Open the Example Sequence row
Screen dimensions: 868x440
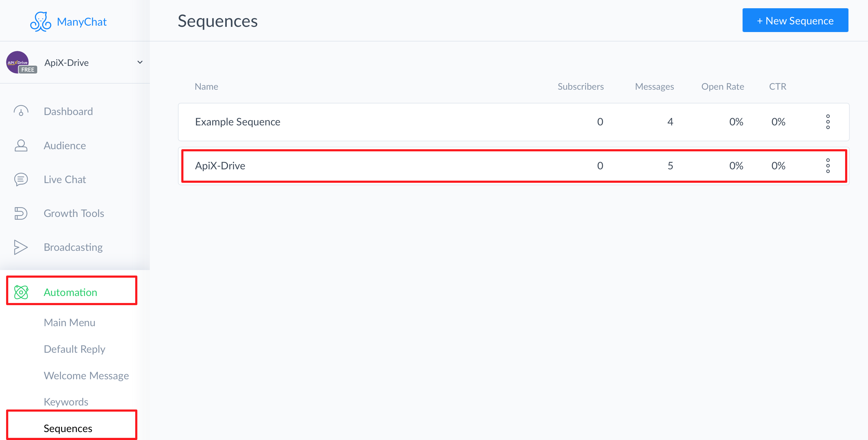click(514, 122)
